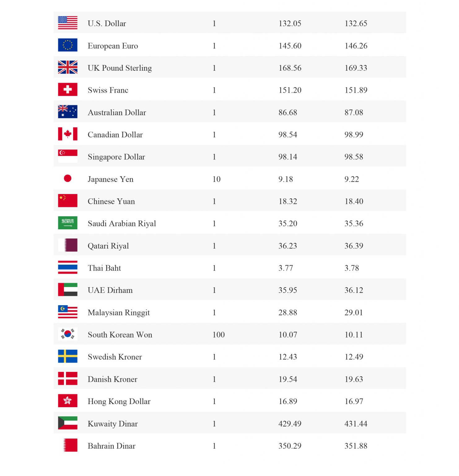Click the European Union flag icon
Viewport: 459px width, 476px height.
click(x=68, y=45)
